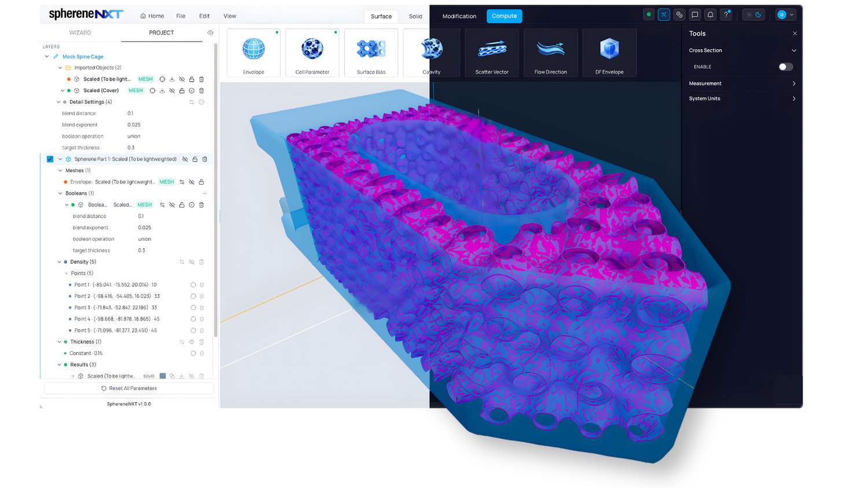
Task: Collapse Detail Settings group
Action: [x=58, y=102]
